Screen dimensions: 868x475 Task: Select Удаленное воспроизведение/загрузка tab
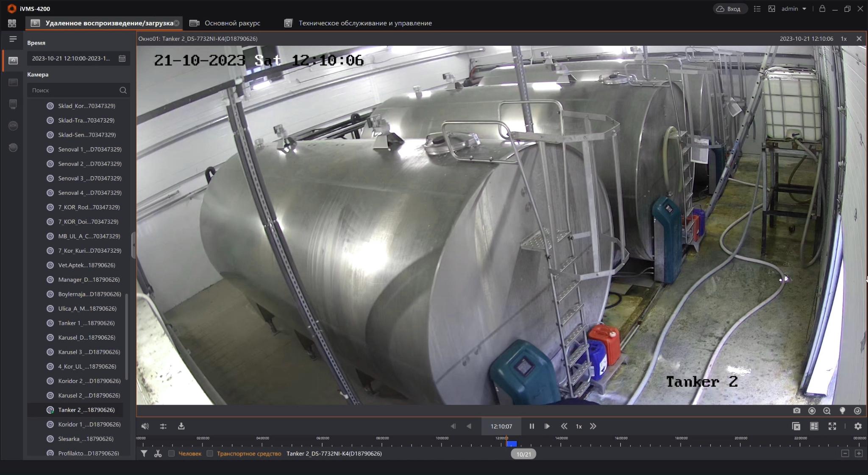point(104,23)
